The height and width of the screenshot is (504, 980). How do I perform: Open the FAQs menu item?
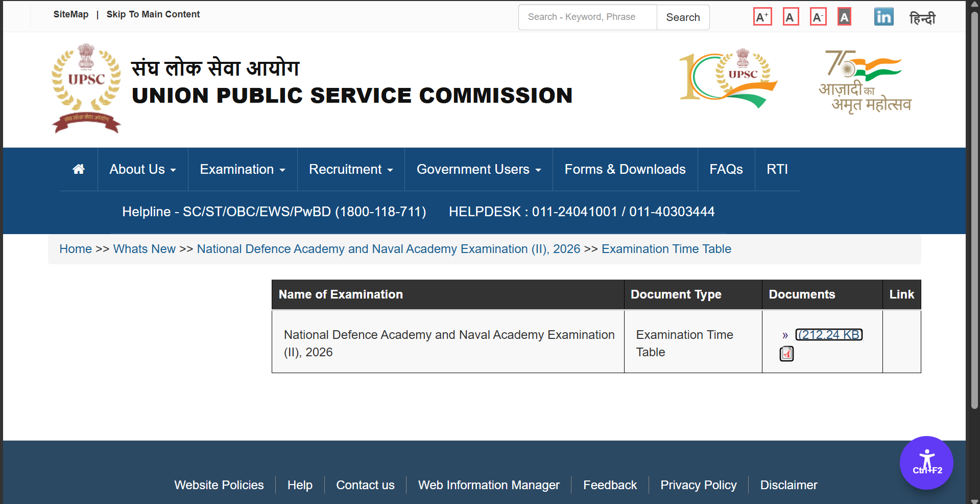(x=726, y=169)
